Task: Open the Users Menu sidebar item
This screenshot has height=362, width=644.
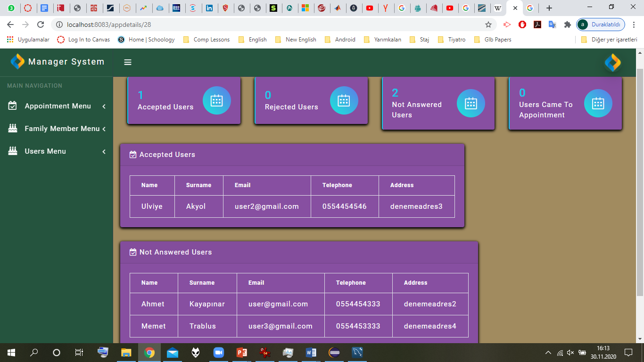Action: pyautogui.click(x=57, y=151)
